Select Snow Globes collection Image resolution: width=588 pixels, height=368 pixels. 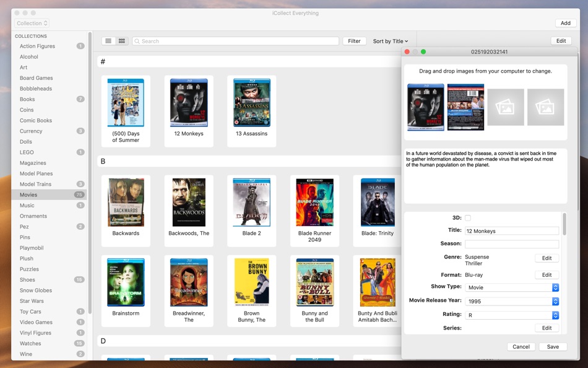tap(49, 291)
